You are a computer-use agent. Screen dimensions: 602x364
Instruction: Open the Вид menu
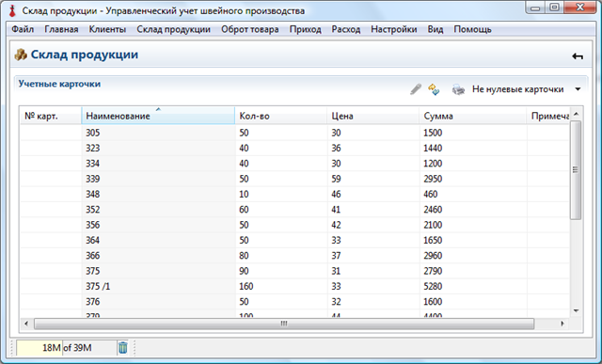pyautogui.click(x=436, y=29)
